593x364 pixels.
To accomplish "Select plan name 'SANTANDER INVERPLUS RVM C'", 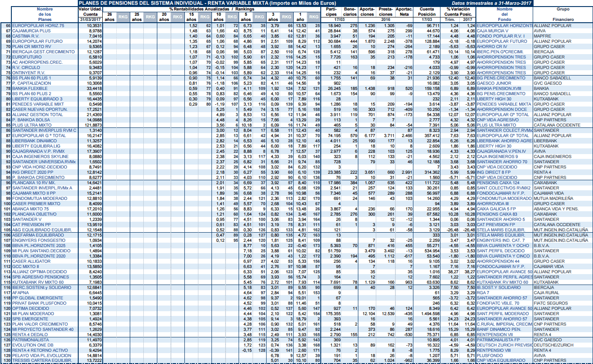I will [x=45, y=130].
